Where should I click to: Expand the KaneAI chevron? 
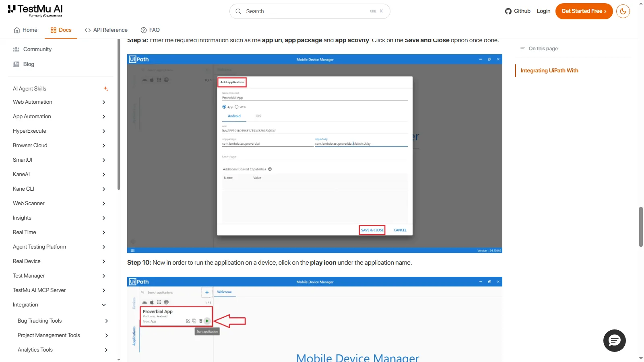click(x=104, y=175)
